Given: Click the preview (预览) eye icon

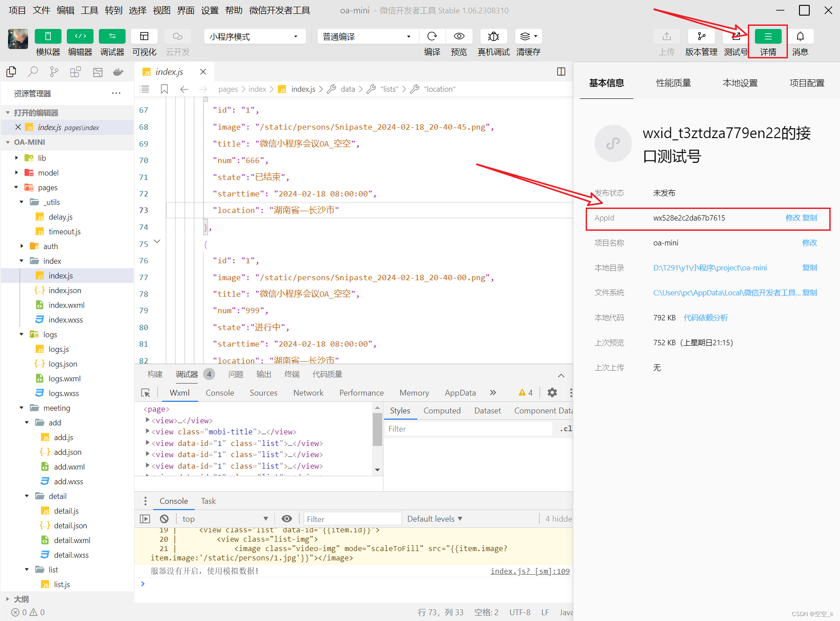Looking at the screenshot, I should click(459, 37).
